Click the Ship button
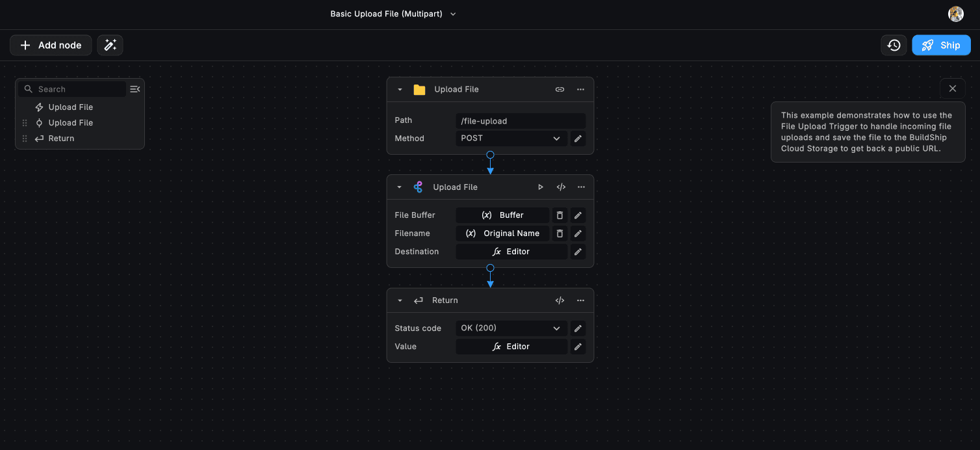Screen dimensions: 980x450 941,45
